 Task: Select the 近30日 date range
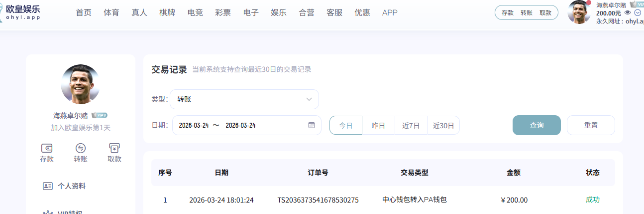click(x=443, y=125)
